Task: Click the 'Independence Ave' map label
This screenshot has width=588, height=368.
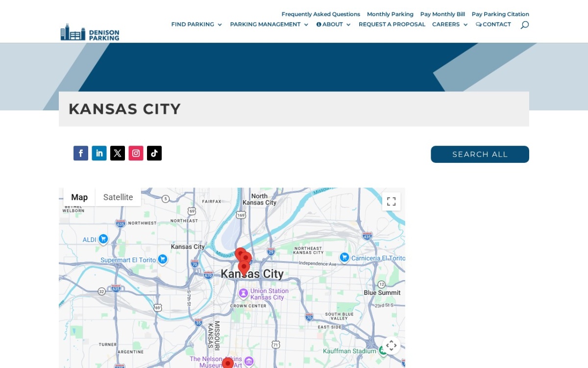Action: coord(318,263)
